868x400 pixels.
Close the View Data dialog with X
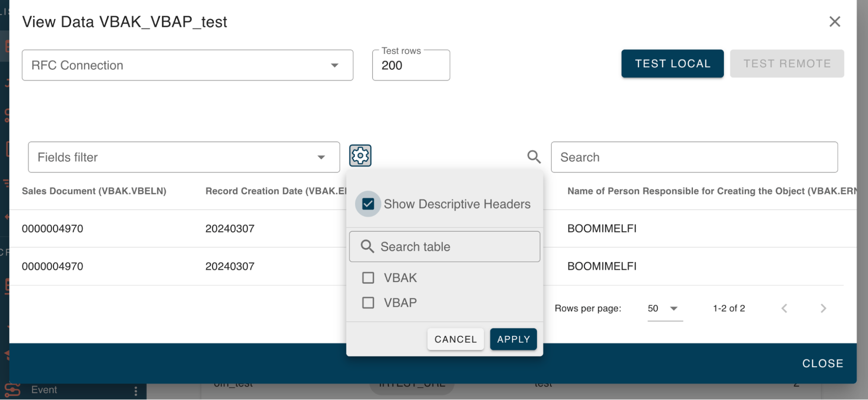pos(834,22)
